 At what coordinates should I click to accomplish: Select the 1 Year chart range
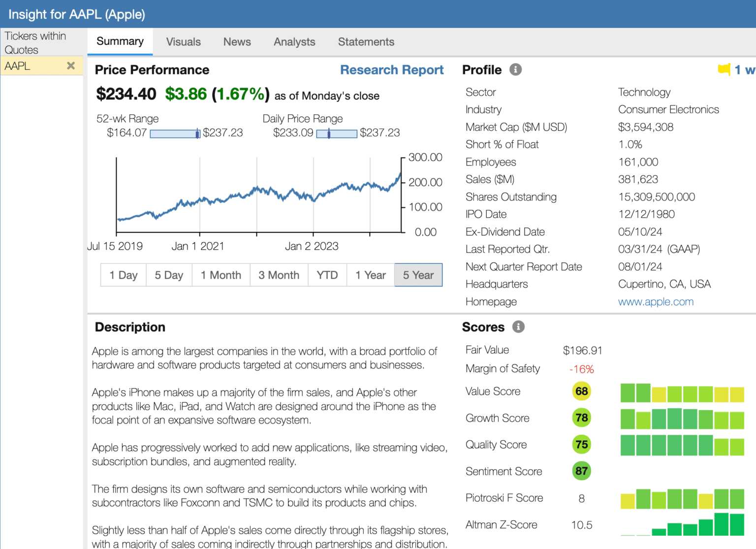(371, 275)
